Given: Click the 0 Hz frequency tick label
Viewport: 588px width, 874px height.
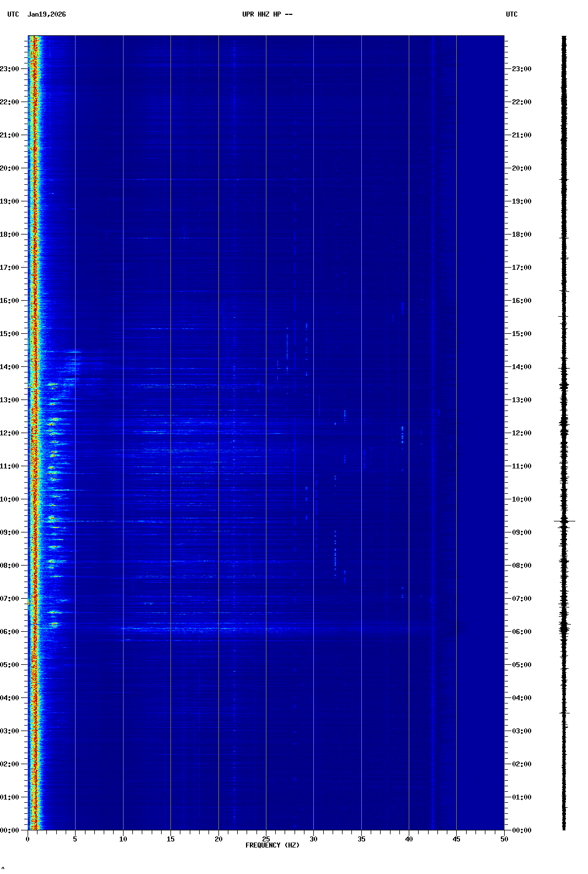Looking at the screenshot, I should [x=28, y=839].
